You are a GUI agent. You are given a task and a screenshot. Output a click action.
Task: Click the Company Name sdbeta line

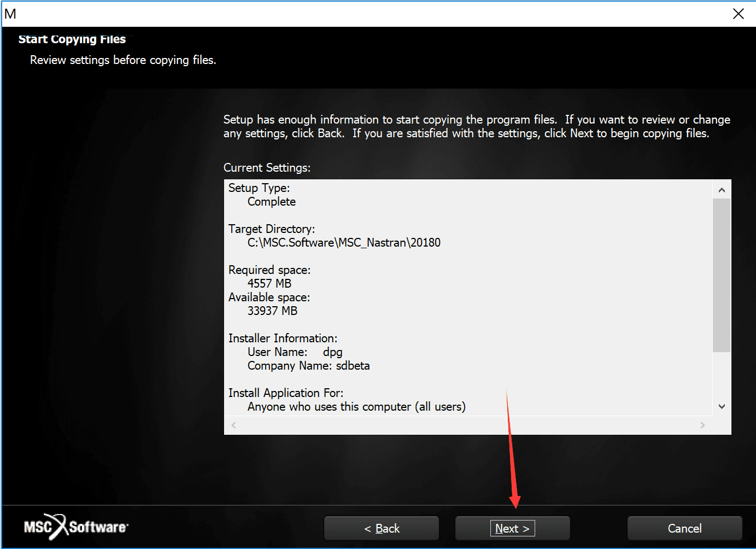308,365
